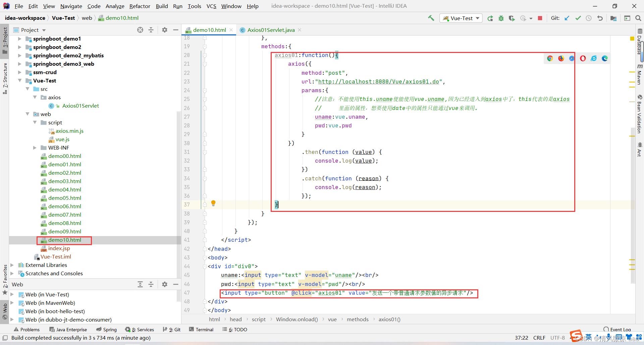The width and height of the screenshot is (644, 345).
Task: Toggle the Structure side panel
Action: [5, 79]
